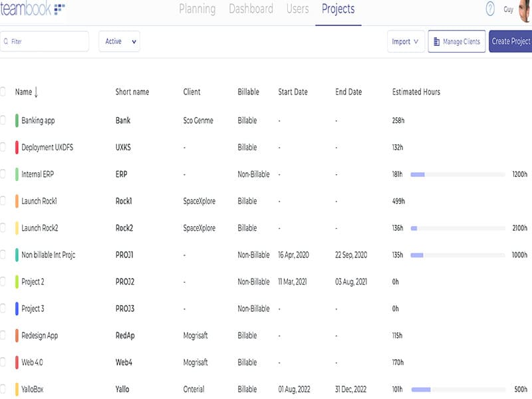This screenshot has width=532, height=399.
Task: Open the Active status dropdown
Action: click(x=119, y=41)
